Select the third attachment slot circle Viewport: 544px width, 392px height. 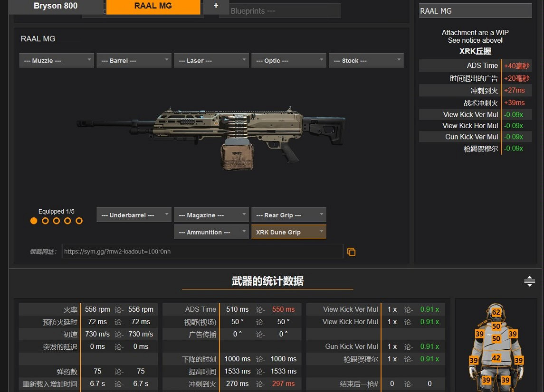tap(57, 221)
